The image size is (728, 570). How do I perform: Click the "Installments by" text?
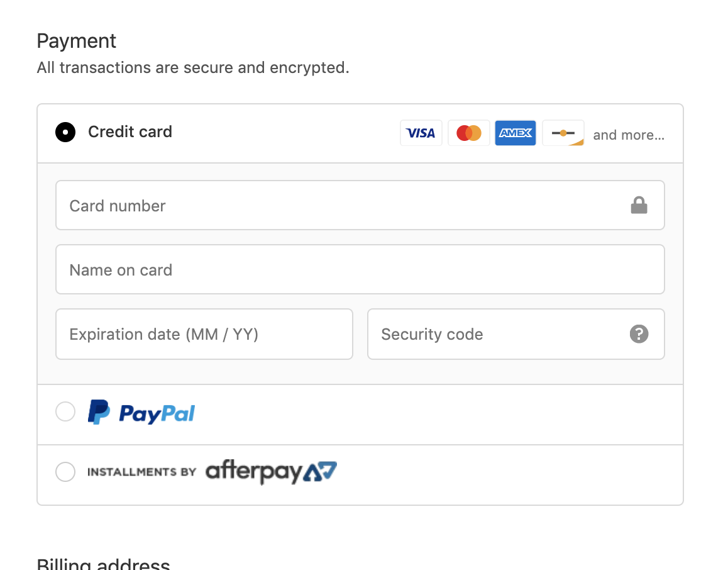[x=141, y=472]
